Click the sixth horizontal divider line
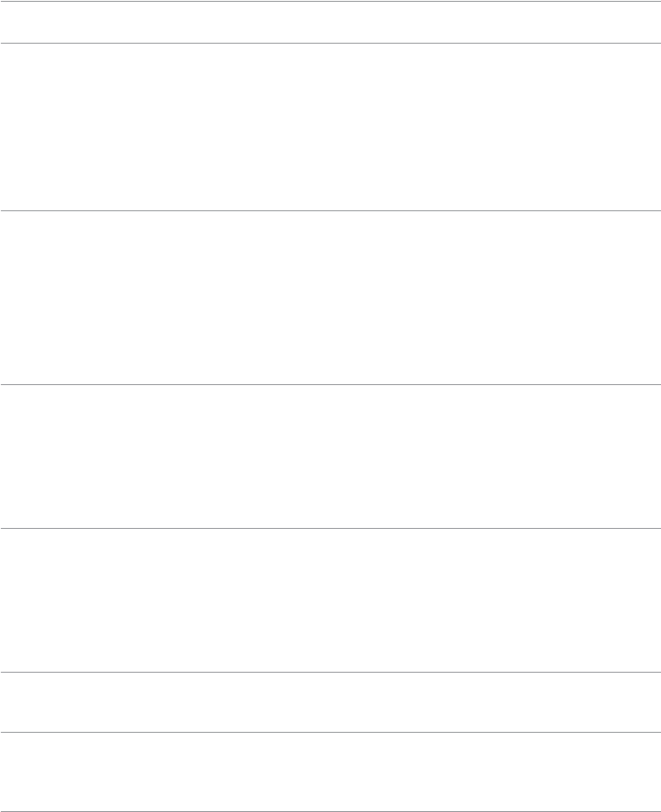Screen dimensions: 661x812 (x=330, y=672)
